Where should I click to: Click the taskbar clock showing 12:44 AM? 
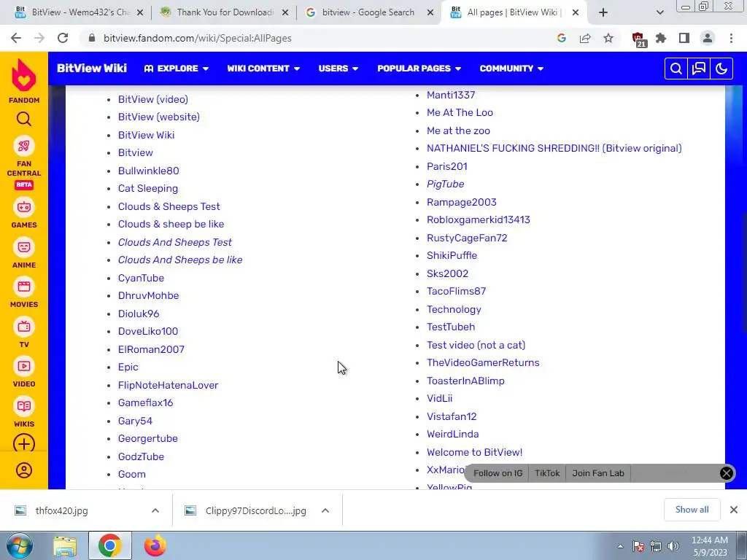710,546
